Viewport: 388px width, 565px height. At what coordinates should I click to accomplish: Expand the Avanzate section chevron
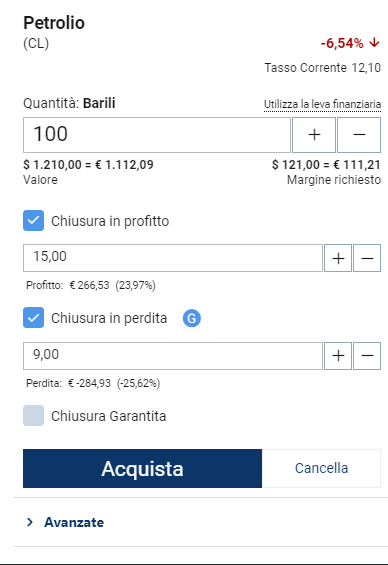pyautogui.click(x=30, y=522)
